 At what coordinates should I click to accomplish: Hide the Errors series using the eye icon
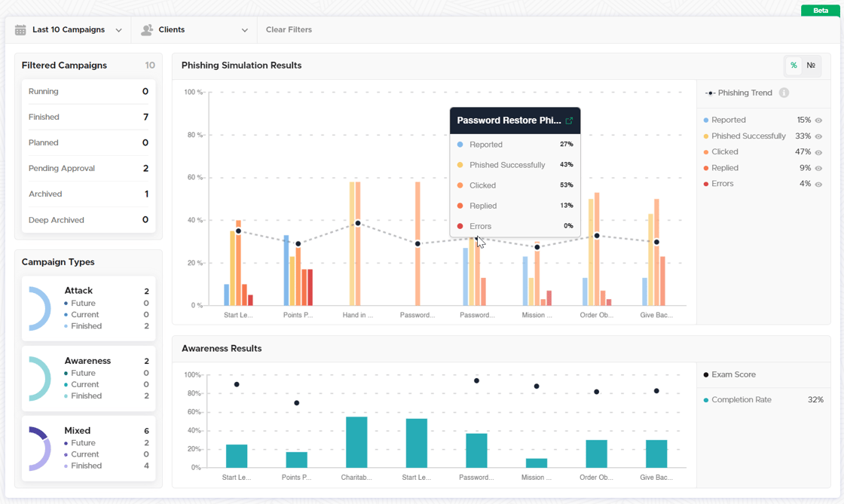click(x=819, y=183)
